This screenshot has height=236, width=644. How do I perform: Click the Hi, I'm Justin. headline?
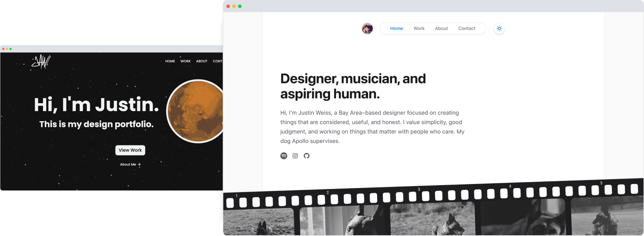[97, 105]
